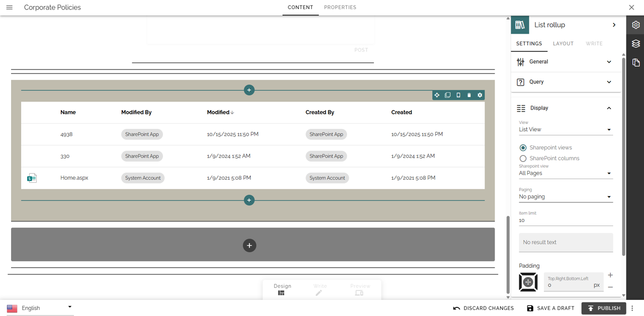This screenshot has width=644, height=316.
Task: Click SharePoint App chip in 330 Created By
Action: tap(326, 156)
